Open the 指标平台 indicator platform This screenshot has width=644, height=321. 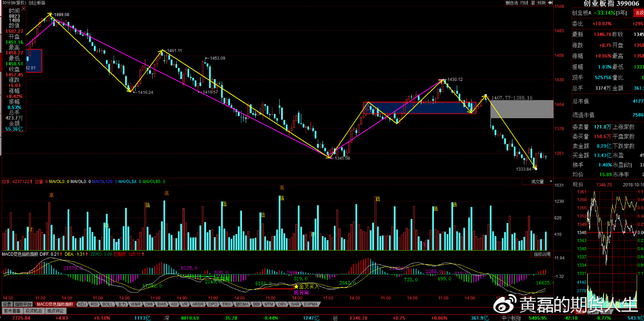click(x=23, y=304)
